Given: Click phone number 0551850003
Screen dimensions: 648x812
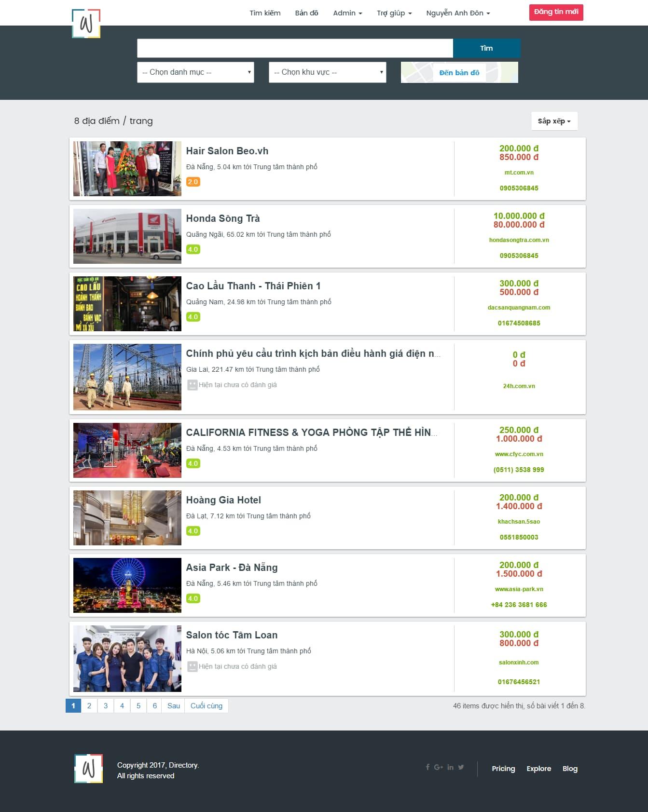Looking at the screenshot, I should tap(519, 537).
